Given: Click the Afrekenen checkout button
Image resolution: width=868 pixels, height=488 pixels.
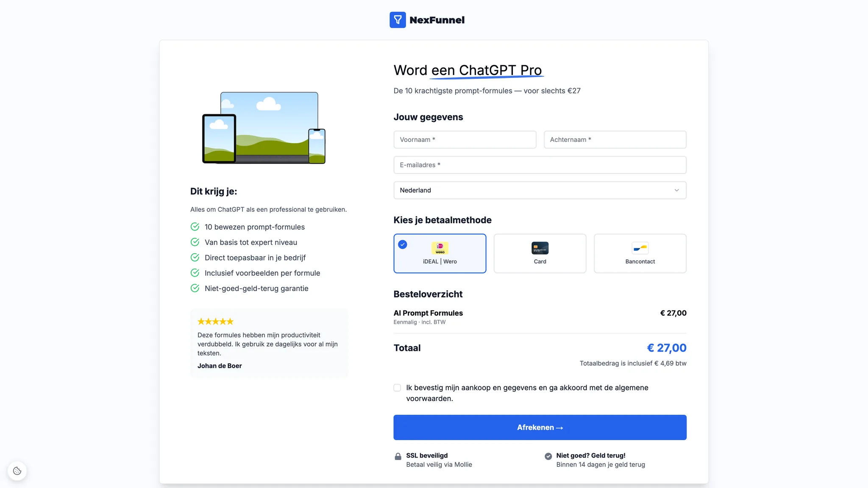Looking at the screenshot, I should (x=540, y=427).
